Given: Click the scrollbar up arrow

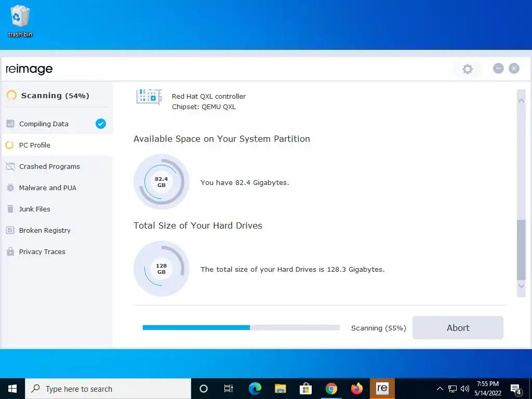Looking at the screenshot, I should pyautogui.click(x=521, y=100).
